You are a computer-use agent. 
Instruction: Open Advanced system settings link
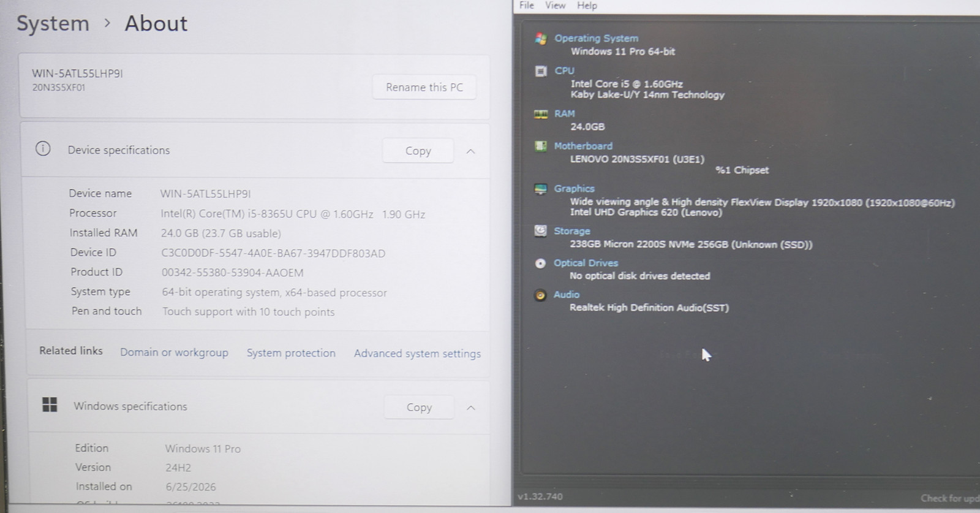click(x=417, y=354)
